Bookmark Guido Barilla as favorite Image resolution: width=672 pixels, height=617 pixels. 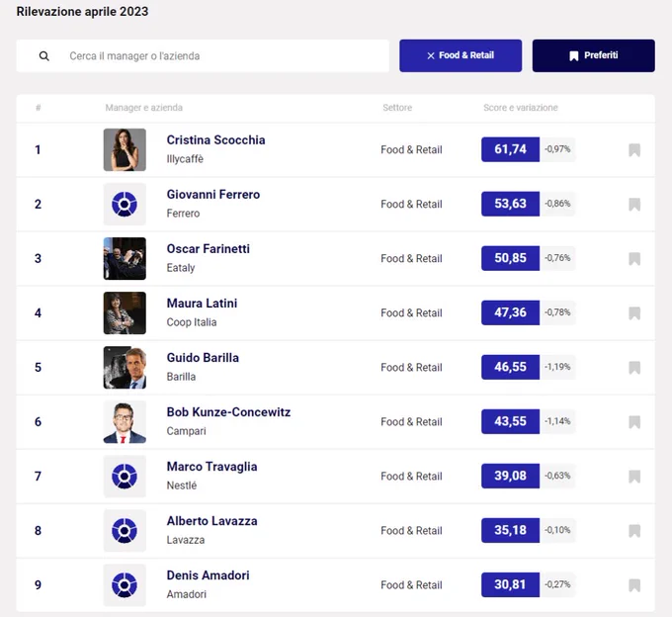634,368
